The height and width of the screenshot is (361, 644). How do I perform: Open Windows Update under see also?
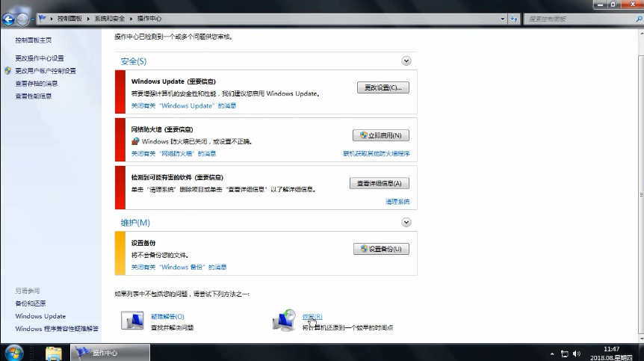(x=40, y=316)
